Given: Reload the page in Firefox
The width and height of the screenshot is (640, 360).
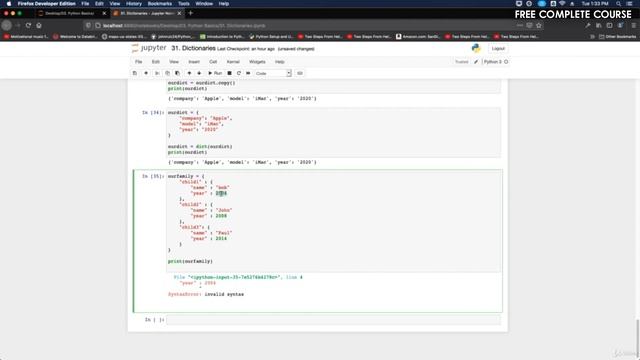Looking at the screenshot, I should (x=28, y=25).
